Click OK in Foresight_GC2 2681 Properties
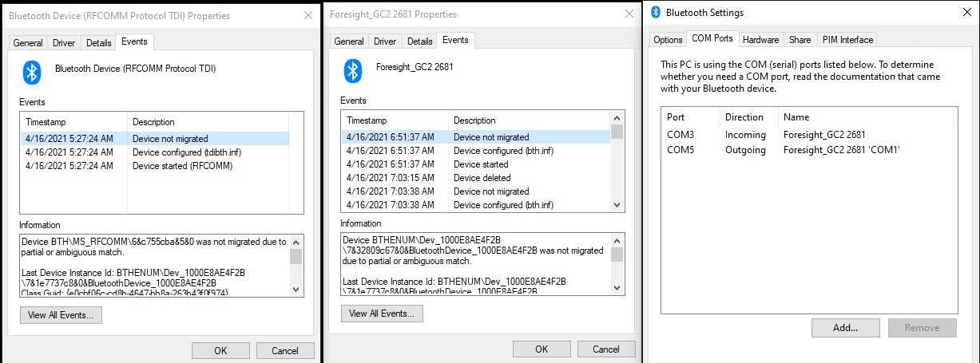The height and width of the screenshot is (363, 980). pyautogui.click(x=542, y=349)
